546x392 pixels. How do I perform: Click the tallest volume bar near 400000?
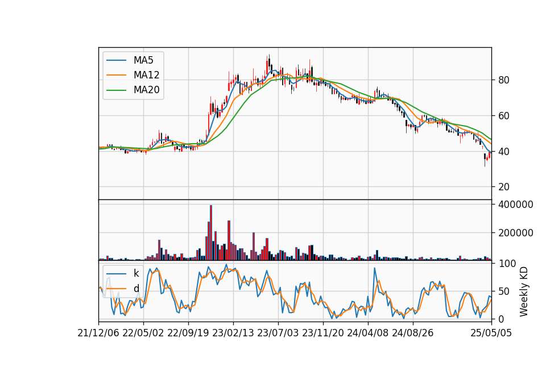point(211,233)
